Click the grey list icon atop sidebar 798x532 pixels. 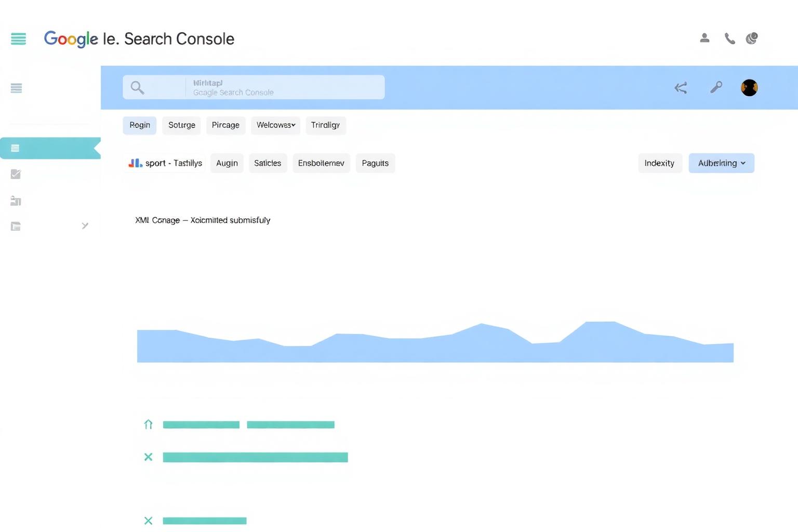(x=16, y=88)
